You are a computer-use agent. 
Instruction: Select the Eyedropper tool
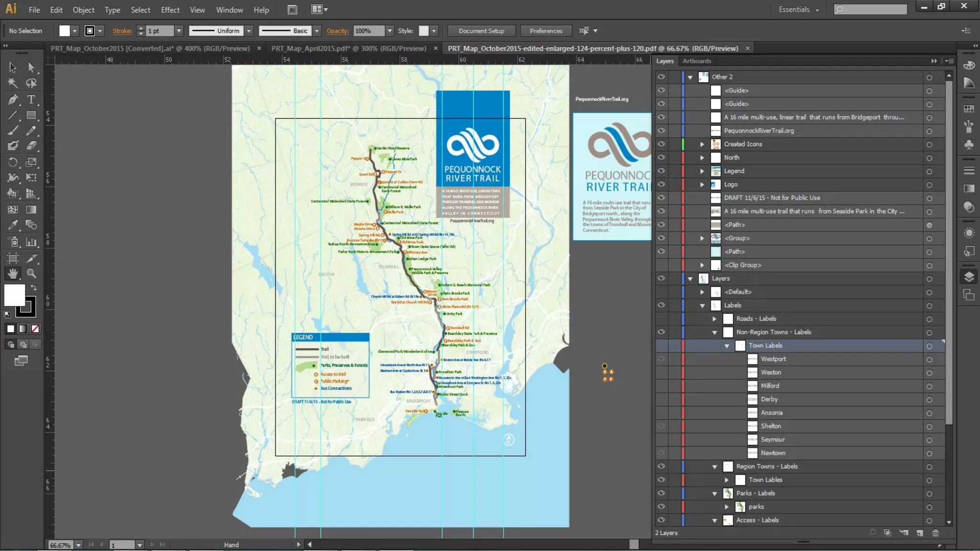13,225
